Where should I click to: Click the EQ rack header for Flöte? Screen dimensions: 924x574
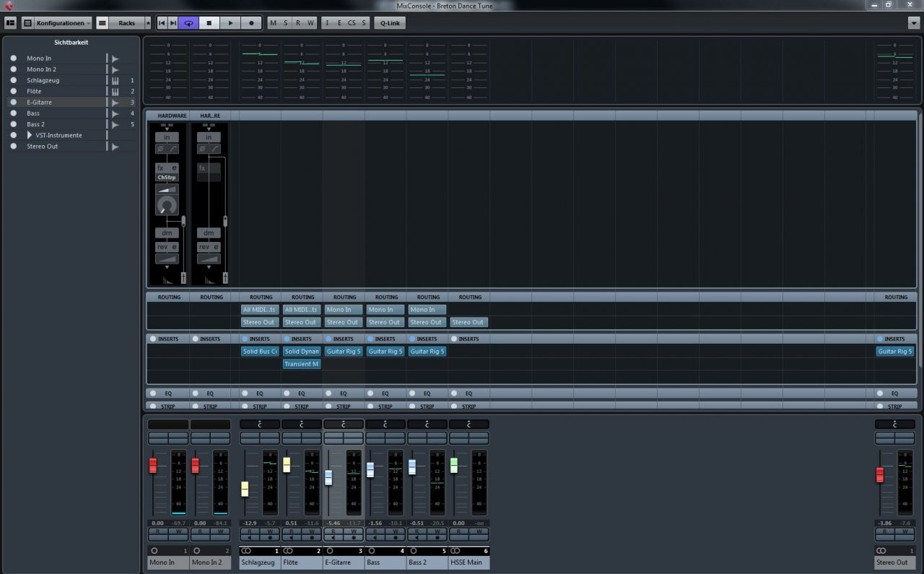[x=302, y=393]
